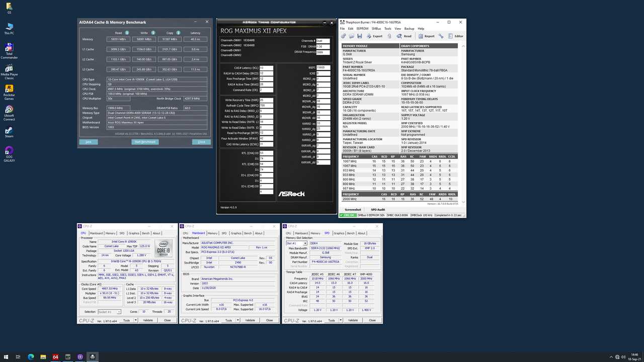Open Task View on the taskbar
Screen dimensions: 644x362
18,356
